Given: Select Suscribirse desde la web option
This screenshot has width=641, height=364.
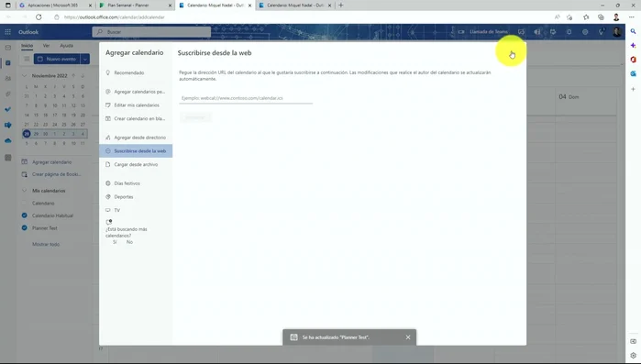Looking at the screenshot, I should click(136, 150).
